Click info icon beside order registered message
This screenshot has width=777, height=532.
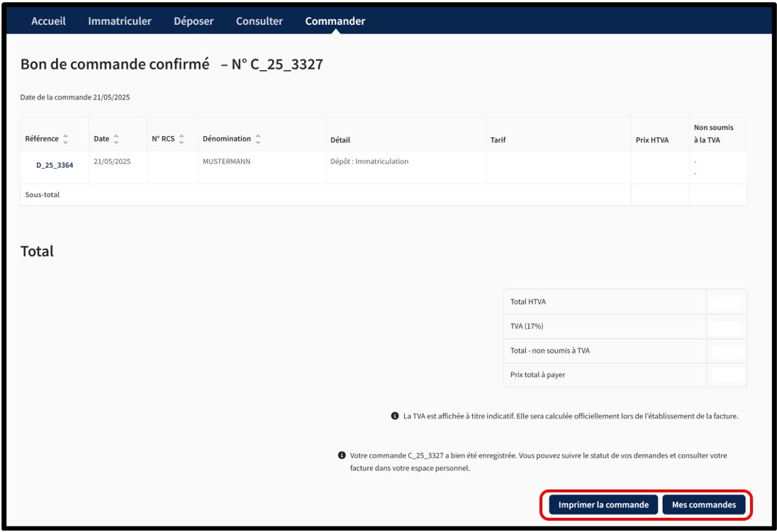click(x=342, y=455)
